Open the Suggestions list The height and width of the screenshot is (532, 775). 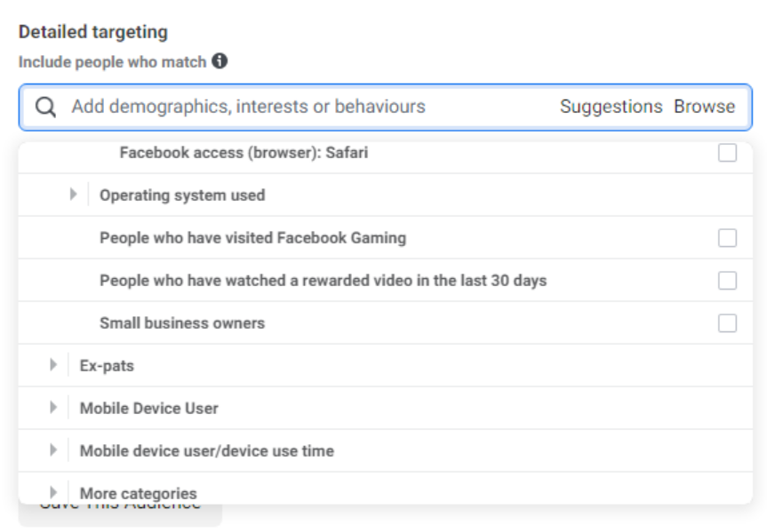coord(611,107)
